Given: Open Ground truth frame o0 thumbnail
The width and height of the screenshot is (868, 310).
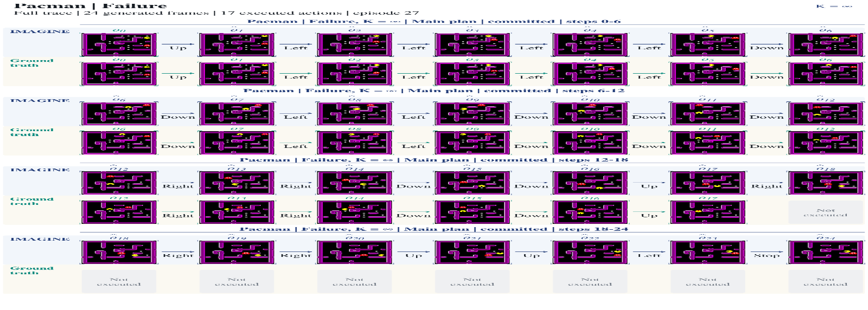Looking at the screenshot, I should [x=119, y=74].
